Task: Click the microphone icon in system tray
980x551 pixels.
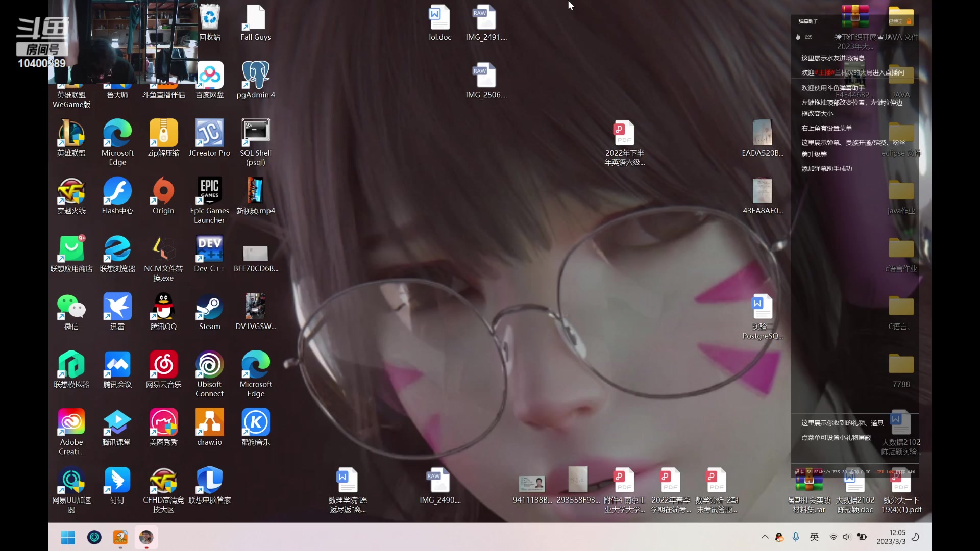Action: click(x=795, y=537)
